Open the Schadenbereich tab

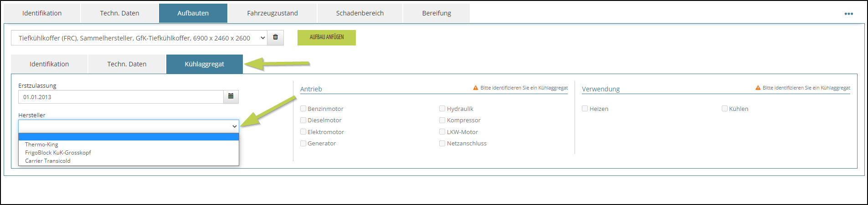[x=360, y=13]
